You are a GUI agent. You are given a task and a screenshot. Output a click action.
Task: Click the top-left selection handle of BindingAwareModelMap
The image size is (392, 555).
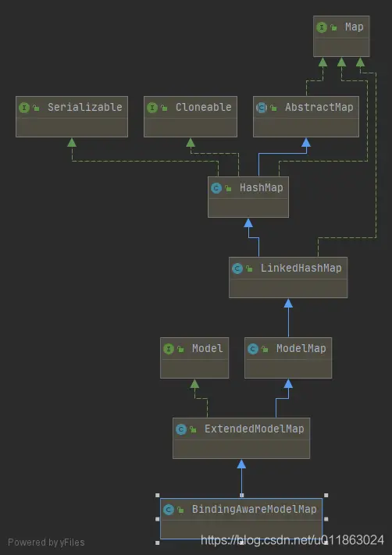point(158,495)
